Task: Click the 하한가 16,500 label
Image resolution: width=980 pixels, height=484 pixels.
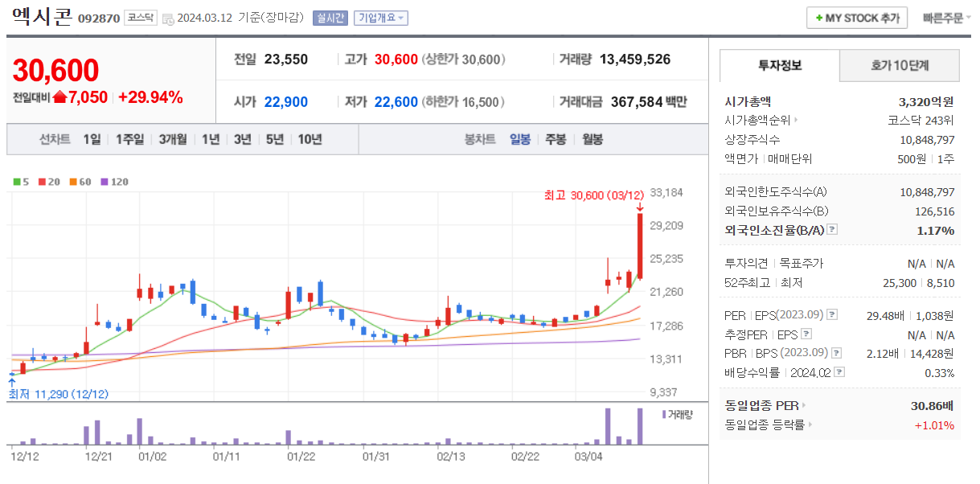Action: tap(462, 102)
